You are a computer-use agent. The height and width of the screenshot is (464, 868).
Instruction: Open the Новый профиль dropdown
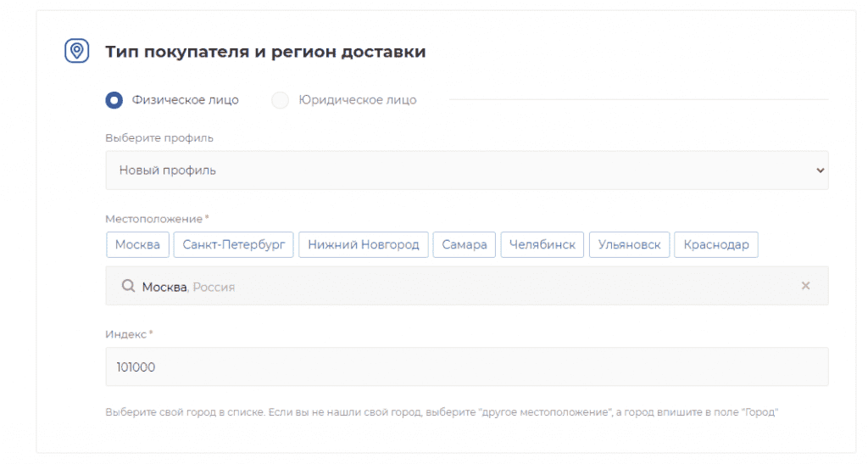coord(466,171)
